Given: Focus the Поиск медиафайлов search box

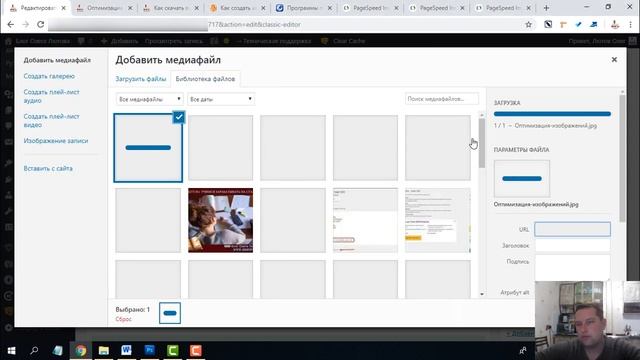Looking at the screenshot, I should pyautogui.click(x=442, y=99).
